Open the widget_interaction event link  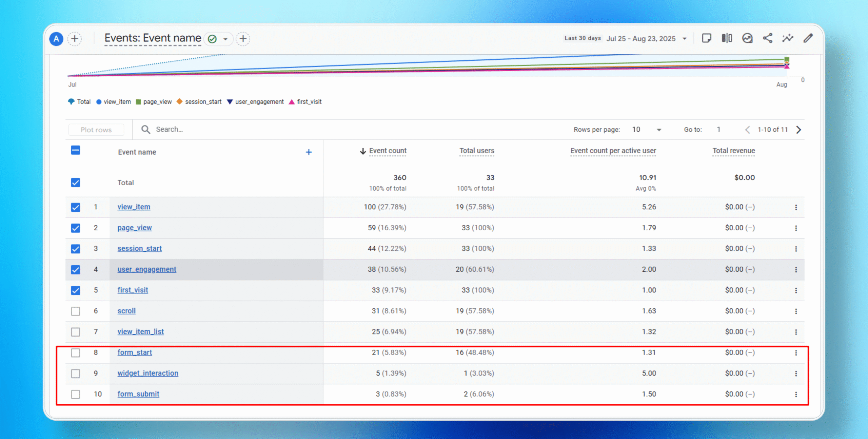[148, 373]
